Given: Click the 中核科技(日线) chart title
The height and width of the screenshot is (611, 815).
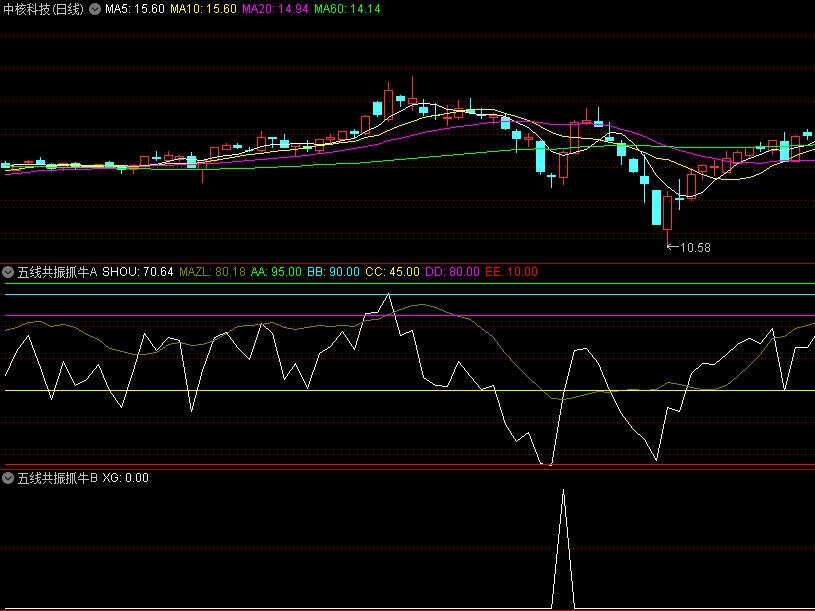Looking at the screenshot, I should [44, 9].
